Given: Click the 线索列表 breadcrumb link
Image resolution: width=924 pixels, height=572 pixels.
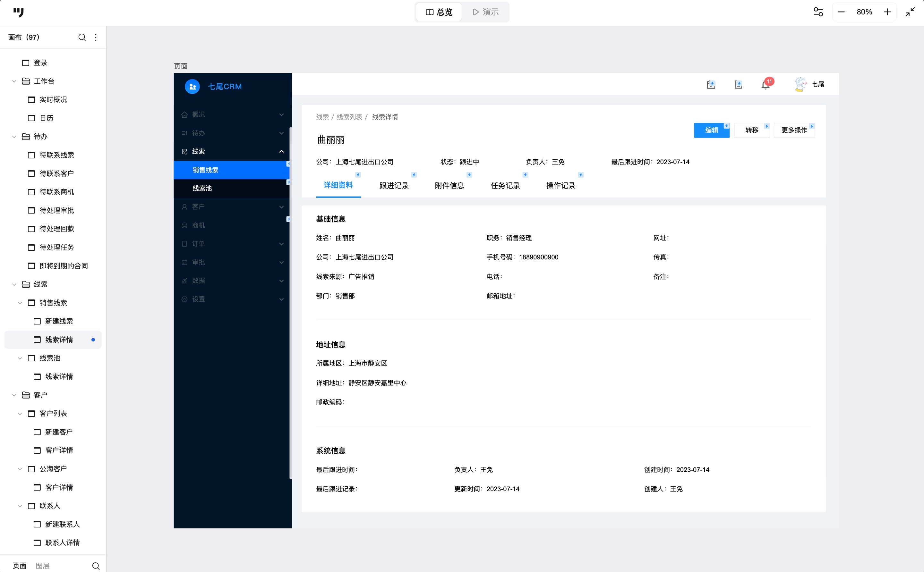Looking at the screenshot, I should pos(349,117).
